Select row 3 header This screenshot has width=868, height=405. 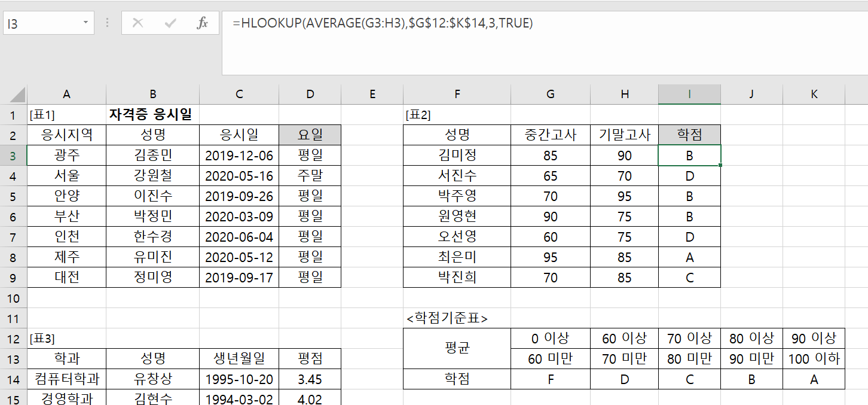tap(13, 156)
